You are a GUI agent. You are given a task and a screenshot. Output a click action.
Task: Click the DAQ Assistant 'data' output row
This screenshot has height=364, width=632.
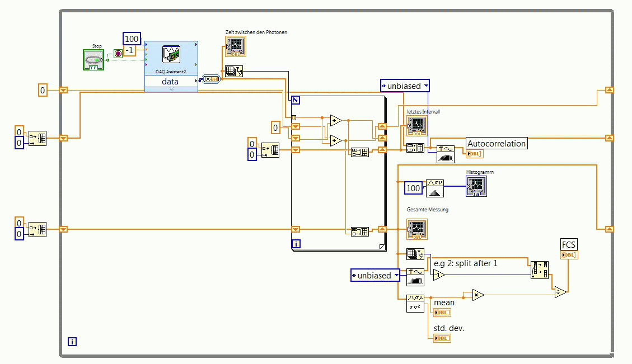pos(171,81)
